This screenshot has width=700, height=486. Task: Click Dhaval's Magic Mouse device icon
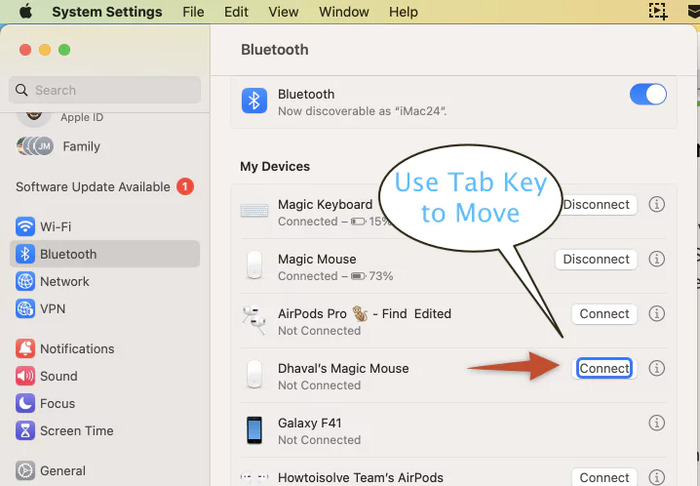(x=254, y=374)
